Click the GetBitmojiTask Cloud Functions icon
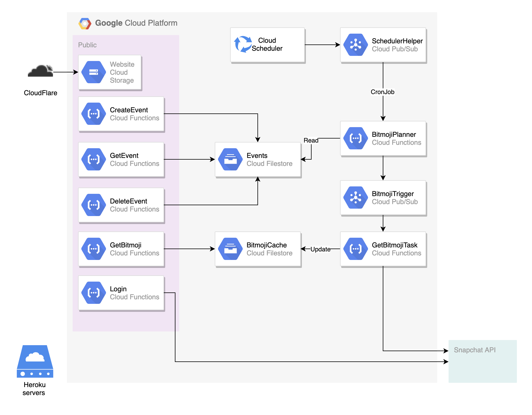 356,249
